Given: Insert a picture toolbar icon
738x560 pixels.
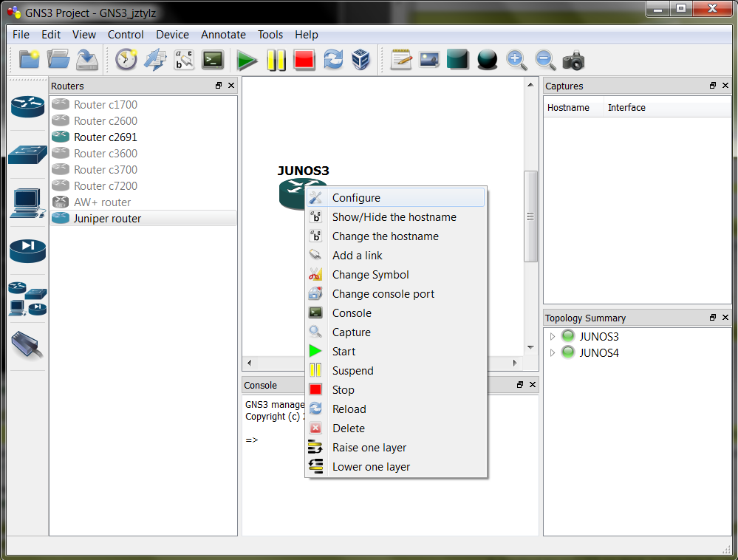Looking at the screenshot, I should [429, 60].
